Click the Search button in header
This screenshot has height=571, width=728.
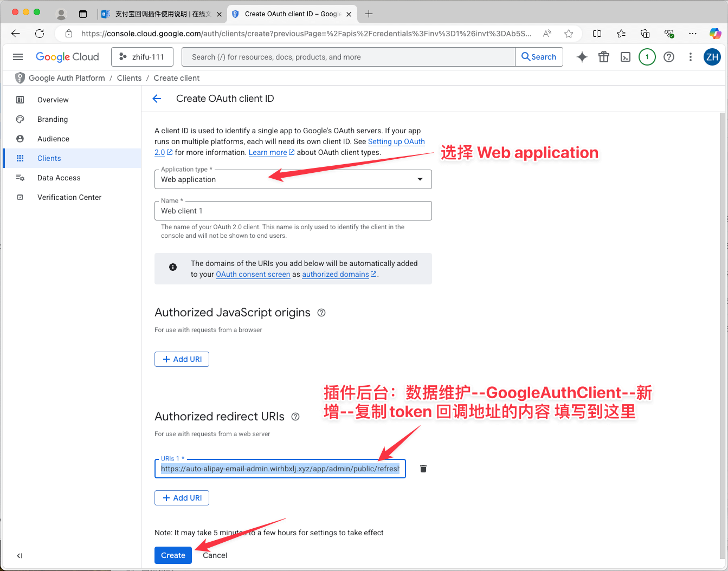539,57
